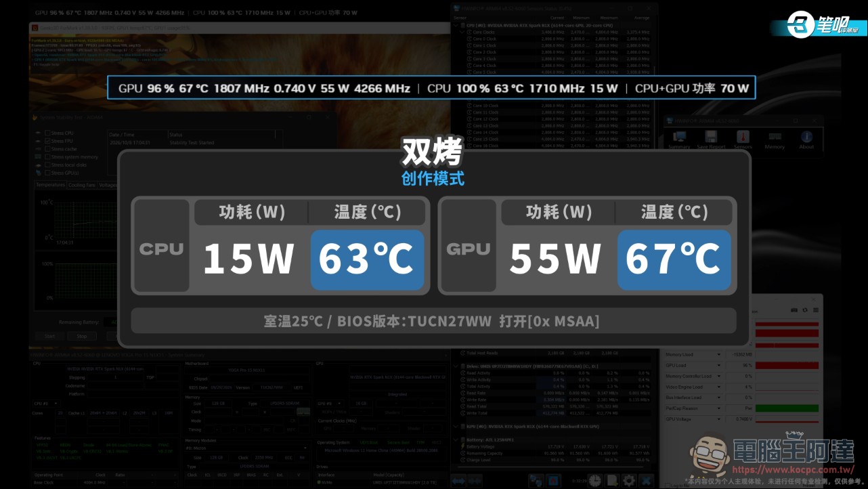Click the Stop button in the stability test
This screenshot has height=489, width=868.
pos(82,336)
